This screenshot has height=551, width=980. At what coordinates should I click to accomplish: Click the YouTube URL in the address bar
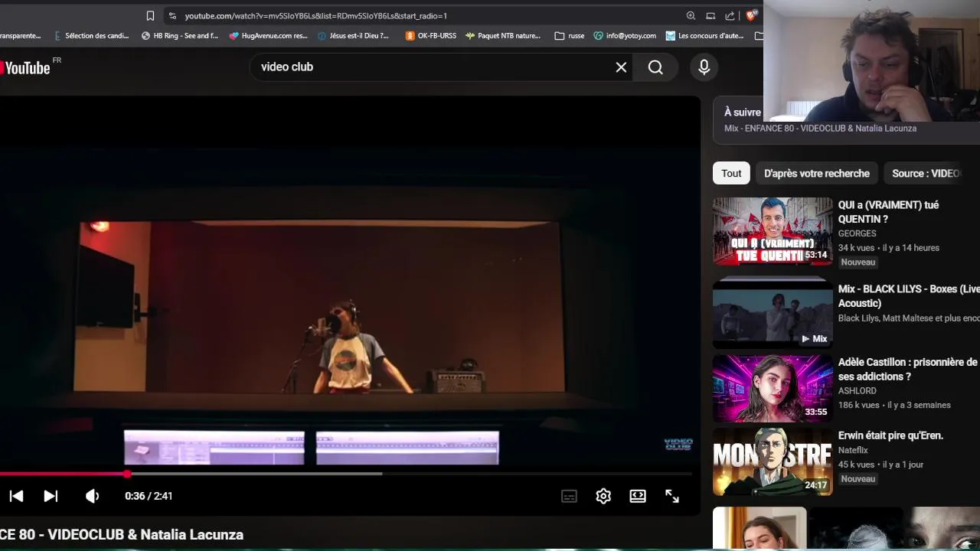point(315,15)
